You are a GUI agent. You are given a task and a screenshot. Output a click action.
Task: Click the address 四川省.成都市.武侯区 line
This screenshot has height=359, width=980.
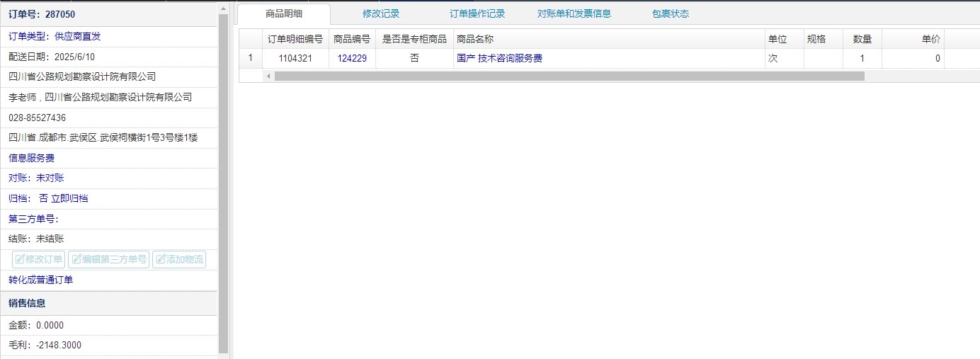103,137
